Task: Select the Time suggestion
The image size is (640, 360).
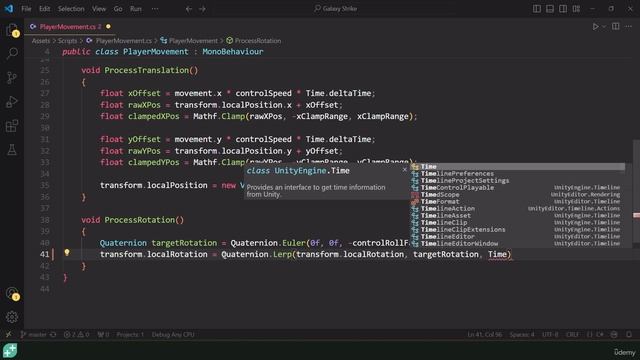Action: 518,167
